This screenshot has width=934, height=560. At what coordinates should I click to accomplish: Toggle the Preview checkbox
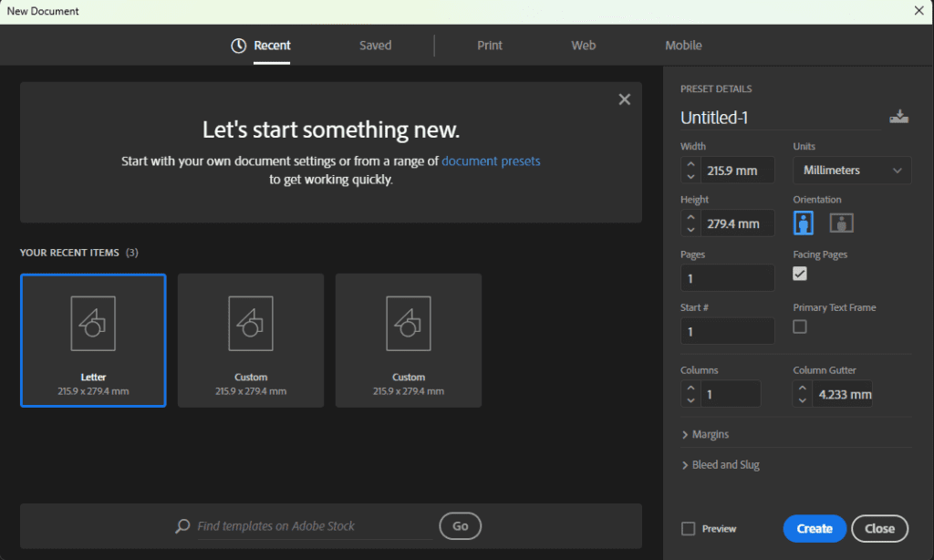[x=689, y=529]
